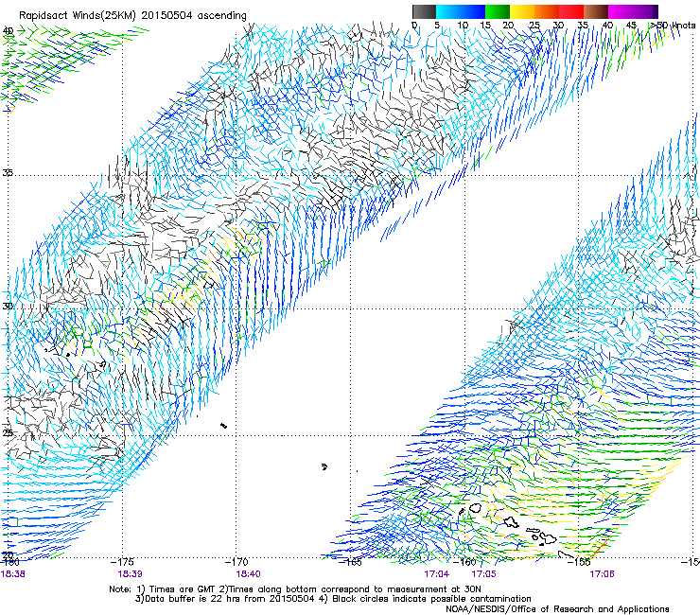Click the gray 0-5 knots legend swatch
700x615 pixels.
click(424, 11)
